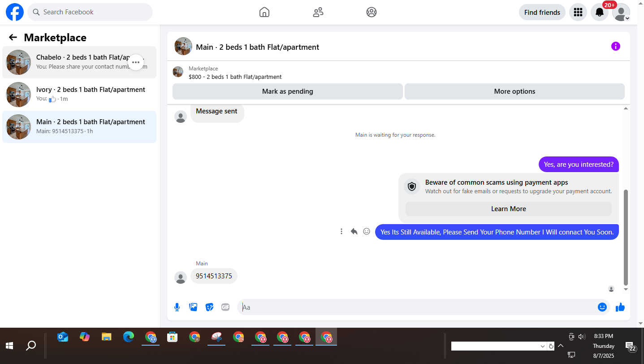Click the 'Yes, are you interested?' message

579,165
